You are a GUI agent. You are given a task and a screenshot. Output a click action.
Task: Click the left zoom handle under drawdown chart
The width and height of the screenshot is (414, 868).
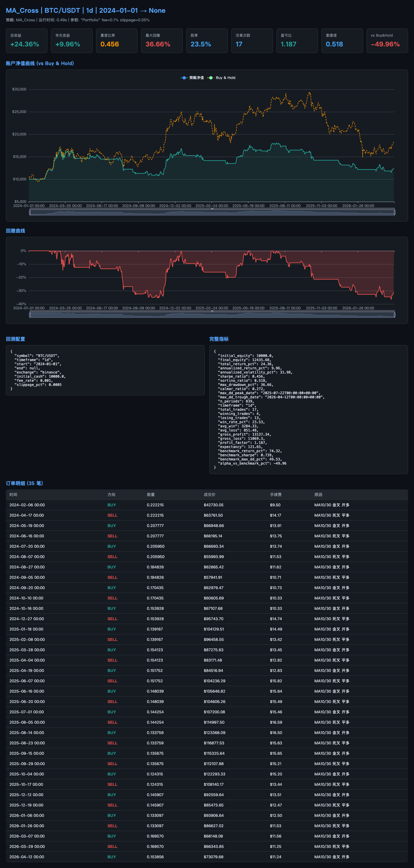(x=30, y=315)
